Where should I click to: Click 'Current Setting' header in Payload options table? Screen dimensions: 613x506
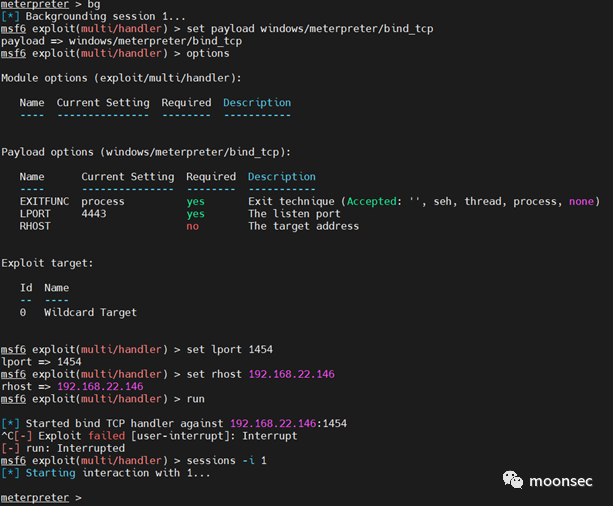pyautogui.click(x=127, y=177)
